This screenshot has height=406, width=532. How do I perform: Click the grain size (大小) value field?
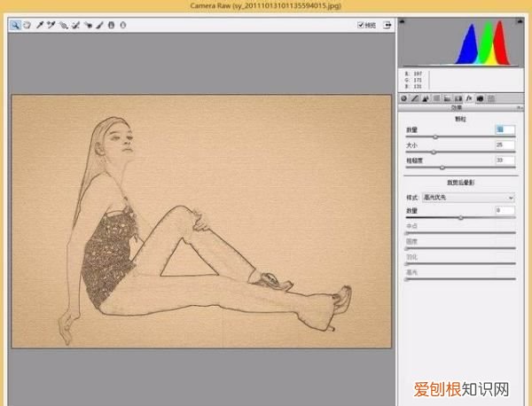pyautogui.click(x=505, y=144)
